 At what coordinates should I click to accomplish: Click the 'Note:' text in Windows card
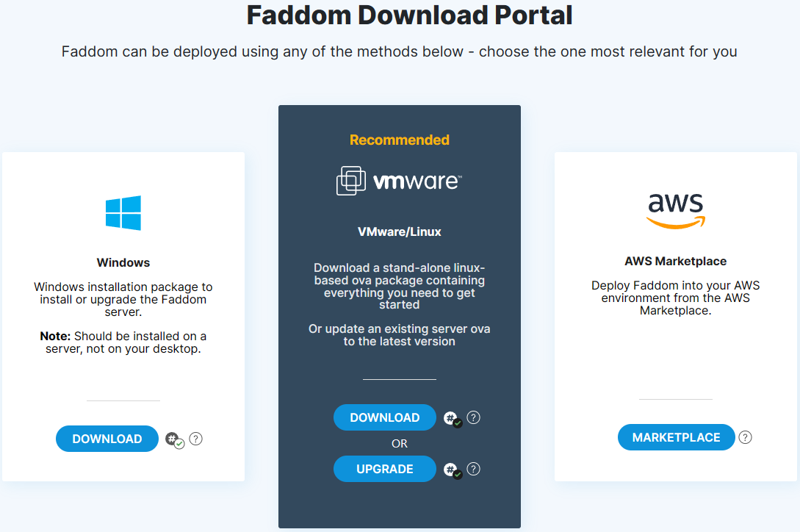55,336
